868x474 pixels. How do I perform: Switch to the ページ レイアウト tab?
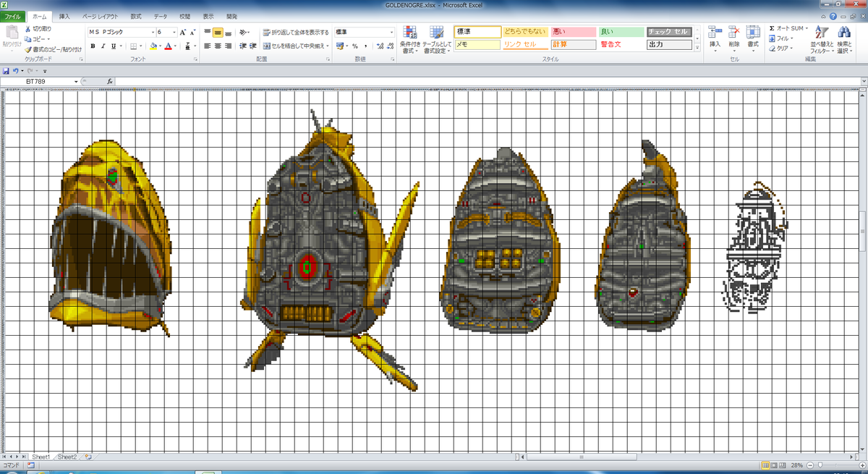tap(100, 15)
